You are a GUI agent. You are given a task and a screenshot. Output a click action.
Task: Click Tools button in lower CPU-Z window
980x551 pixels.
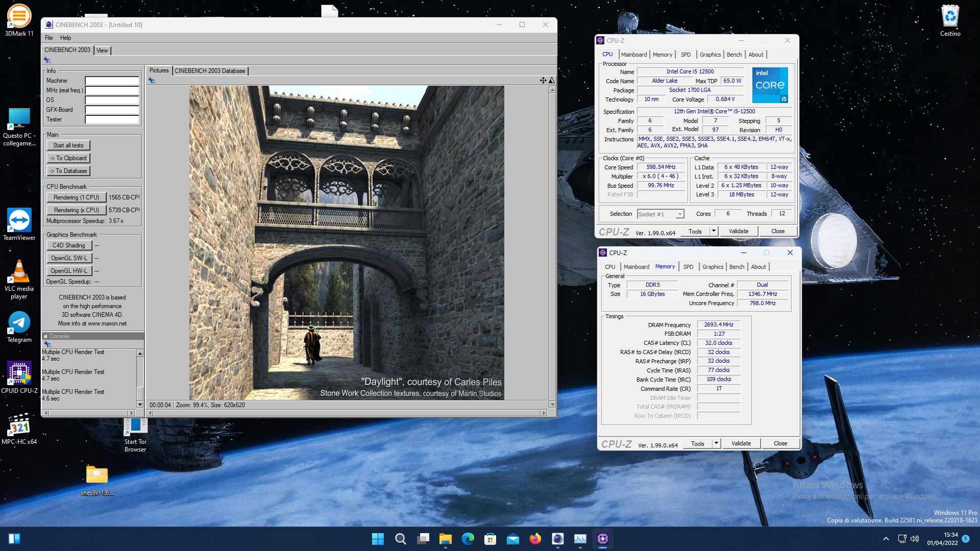coord(697,443)
